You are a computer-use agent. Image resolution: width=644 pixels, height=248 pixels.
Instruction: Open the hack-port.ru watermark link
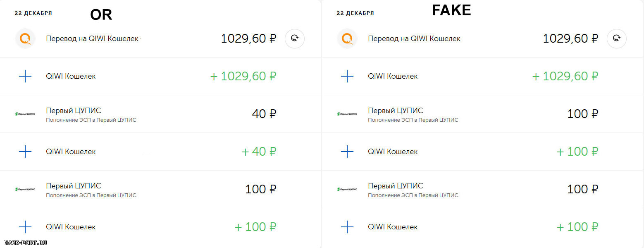[25, 243]
